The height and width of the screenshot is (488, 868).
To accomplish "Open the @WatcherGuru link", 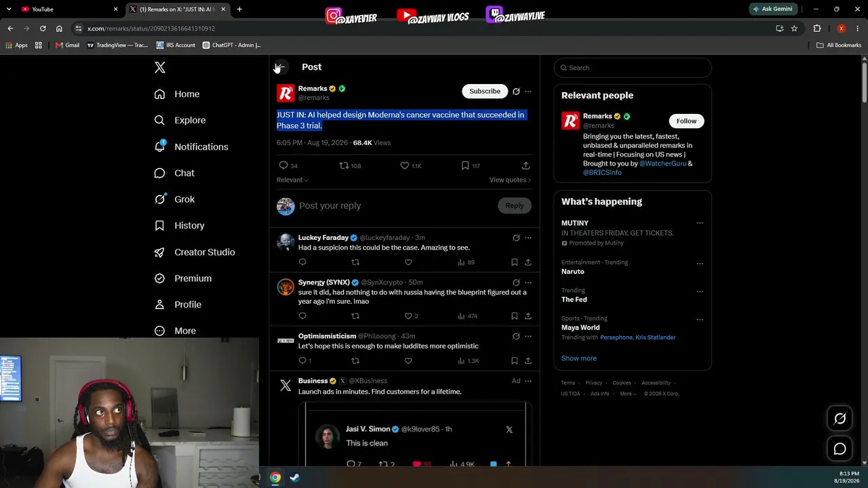I will (x=663, y=163).
